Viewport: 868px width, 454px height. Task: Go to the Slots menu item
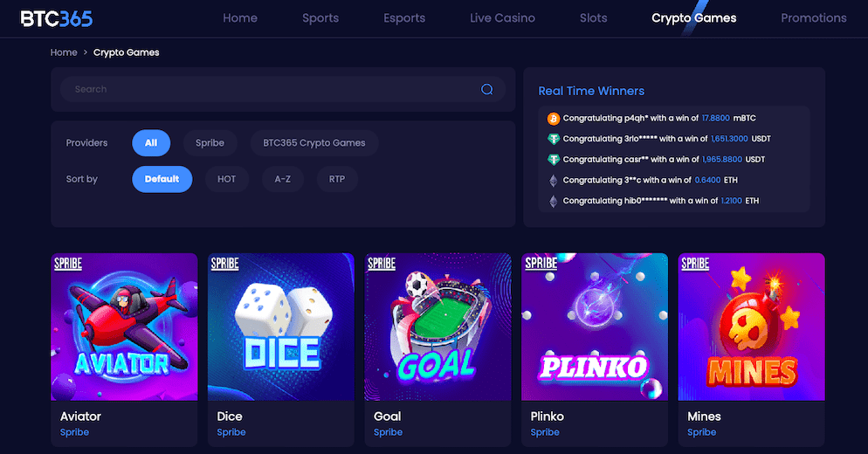[594, 18]
